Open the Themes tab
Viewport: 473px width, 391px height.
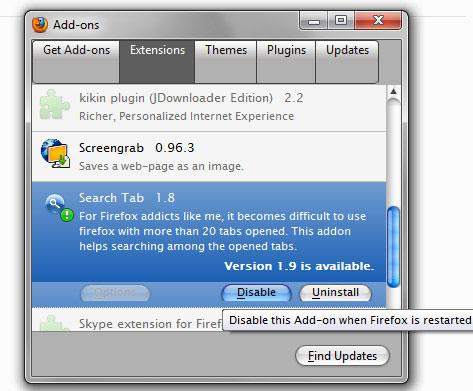tap(226, 62)
